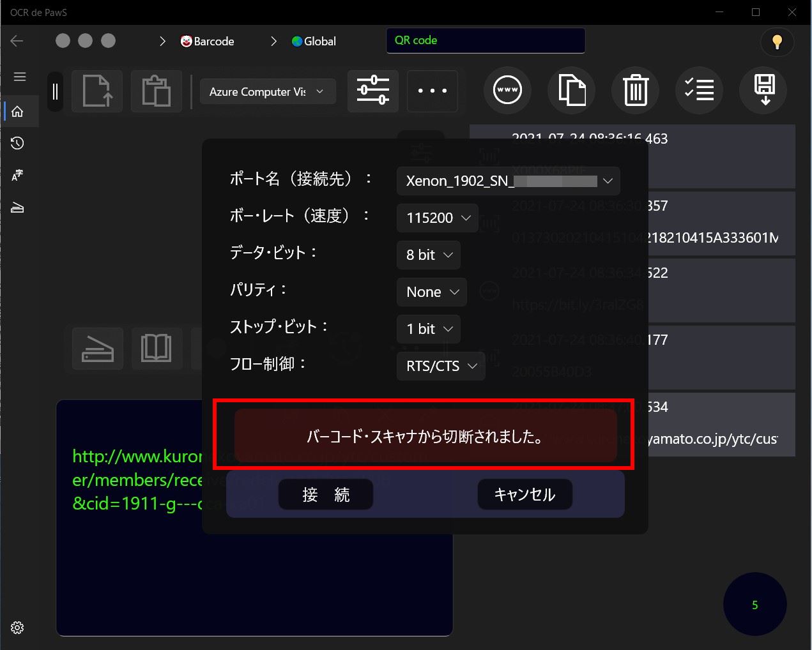
Task: Open the baud rate 115200 dropdown
Action: click(x=438, y=218)
